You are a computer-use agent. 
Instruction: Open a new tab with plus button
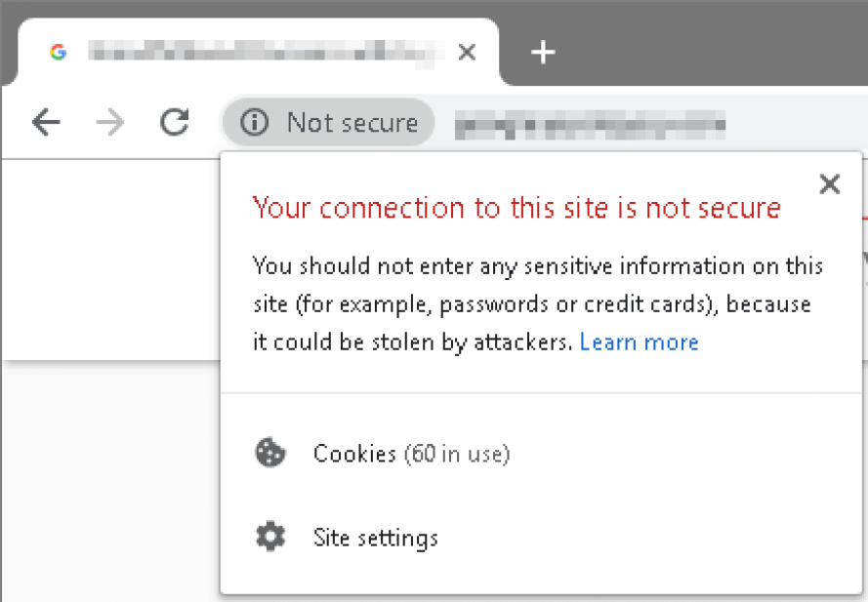pyautogui.click(x=543, y=53)
